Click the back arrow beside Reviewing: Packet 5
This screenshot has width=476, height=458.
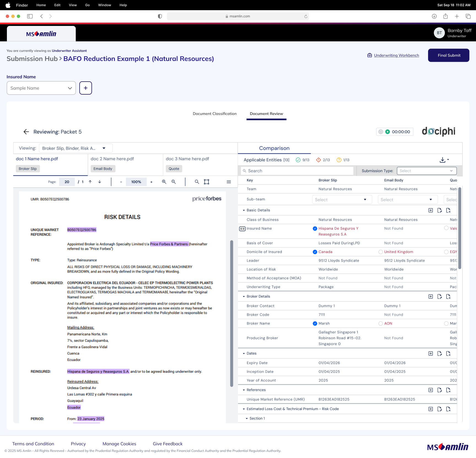pyautogui.click(x=26, y=132)
